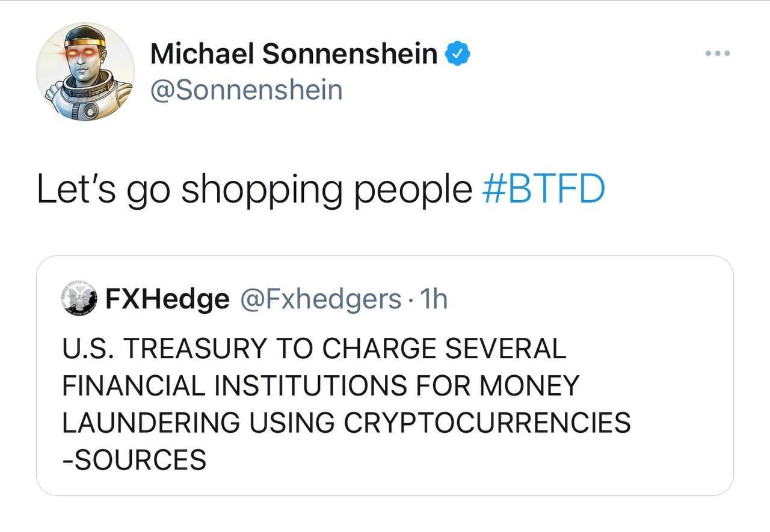Click the blue verified badge

(x=457, y=55)
